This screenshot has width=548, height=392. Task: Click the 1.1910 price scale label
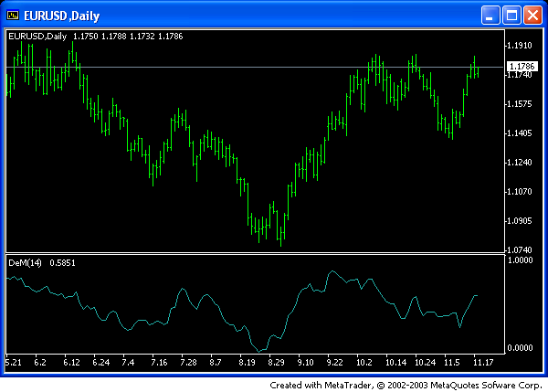click(520, 46)
